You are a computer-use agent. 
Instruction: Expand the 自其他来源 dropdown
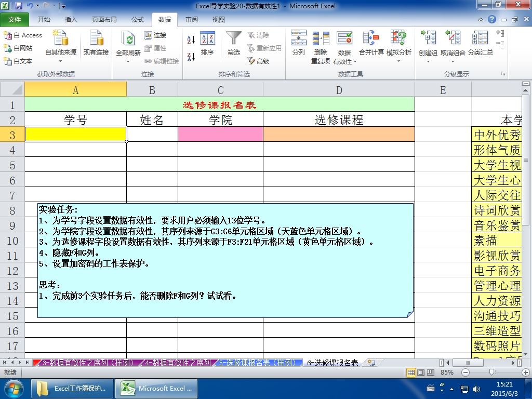[x=61, y=61]
